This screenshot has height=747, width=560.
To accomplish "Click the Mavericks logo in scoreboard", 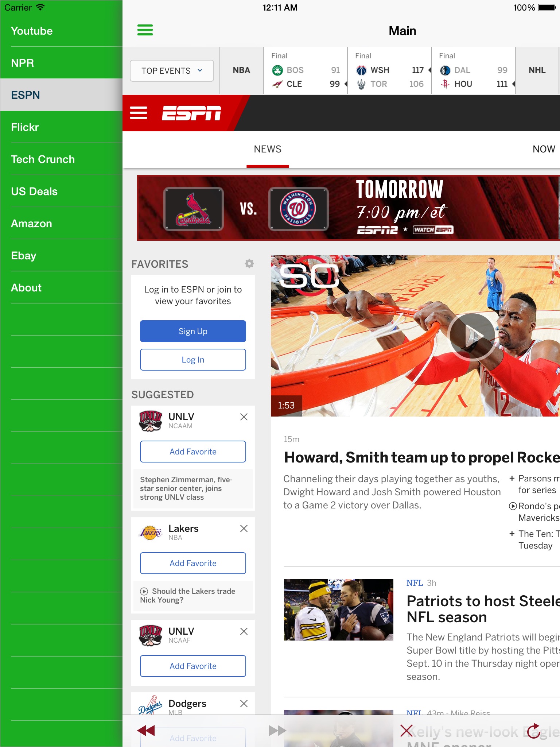I will (x=445, y=70).
